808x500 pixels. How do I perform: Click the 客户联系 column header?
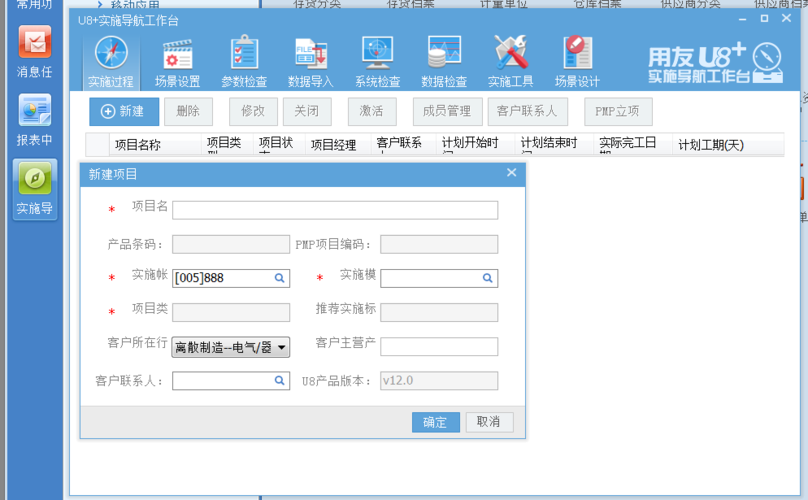tap(403, 145)
